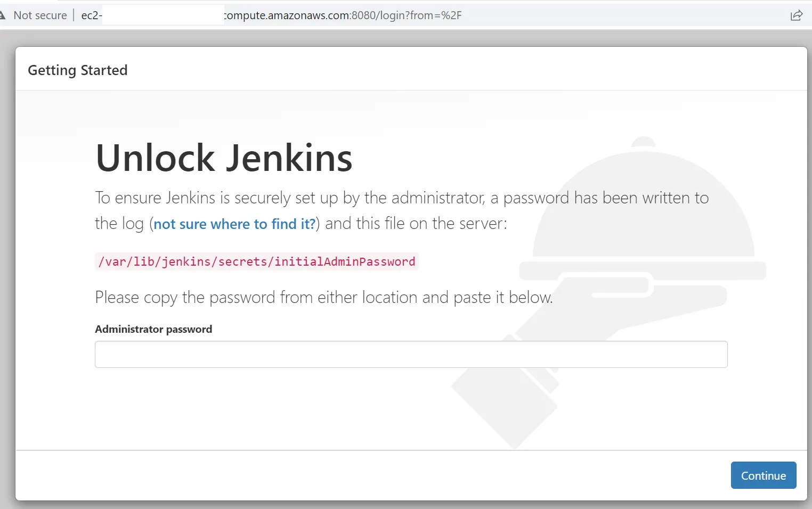
Task: Focus the Administrator password field
Action: (x=411, y=355)
